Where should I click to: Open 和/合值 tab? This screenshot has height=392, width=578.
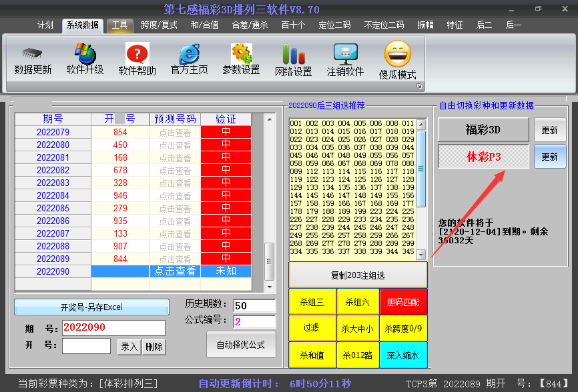204,25
